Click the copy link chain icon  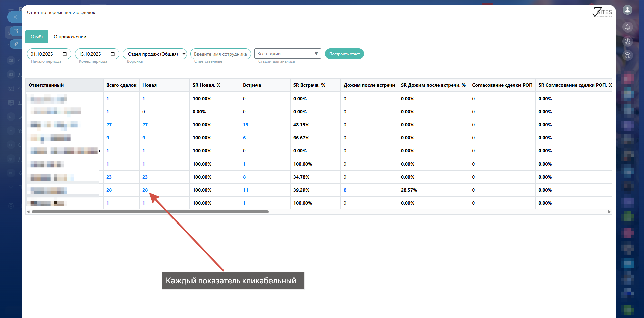pos(16,44)
